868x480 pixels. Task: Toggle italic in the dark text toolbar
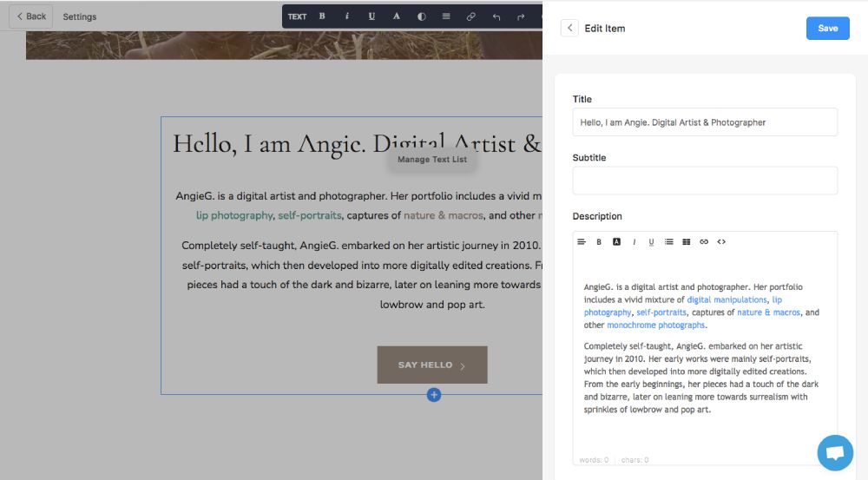click(x=347, y=16)
